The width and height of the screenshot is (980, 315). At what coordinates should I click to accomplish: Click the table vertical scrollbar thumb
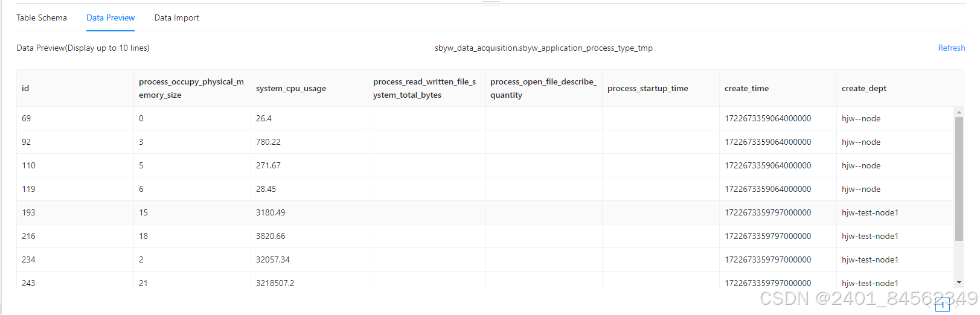coord(959,178)
